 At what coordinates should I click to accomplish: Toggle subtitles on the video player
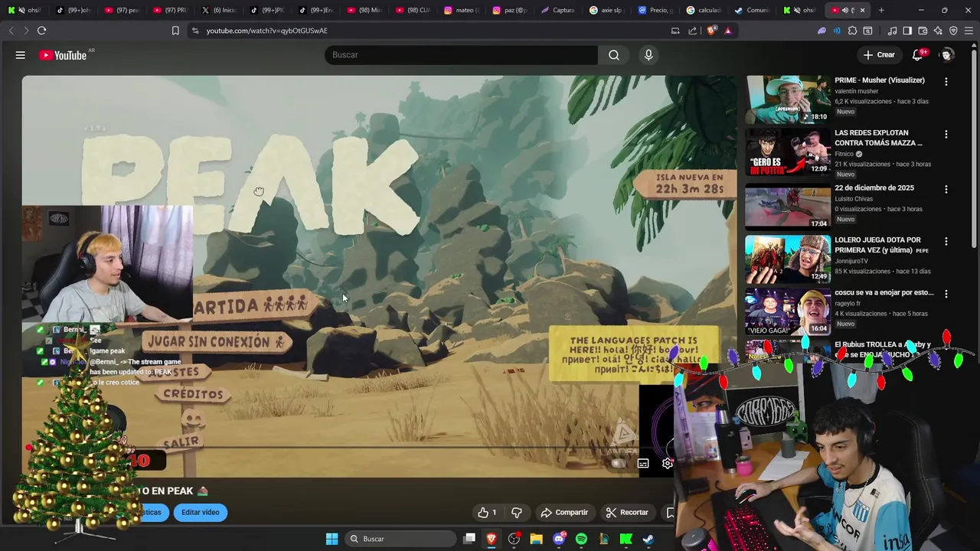click(643, 463)
